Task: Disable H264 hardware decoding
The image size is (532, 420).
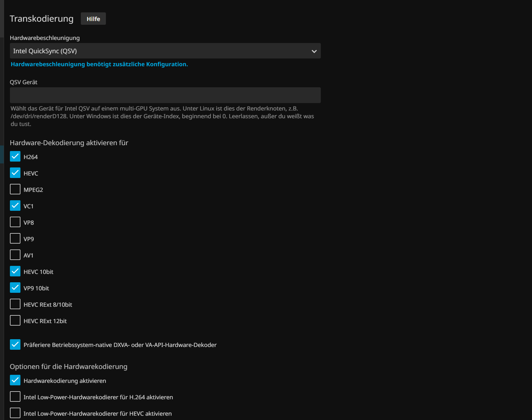Action: [x=15, y=157]
